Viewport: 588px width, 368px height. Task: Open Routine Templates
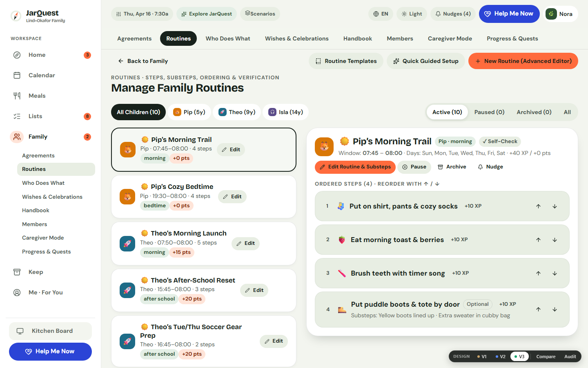click(x=346, y=61)
